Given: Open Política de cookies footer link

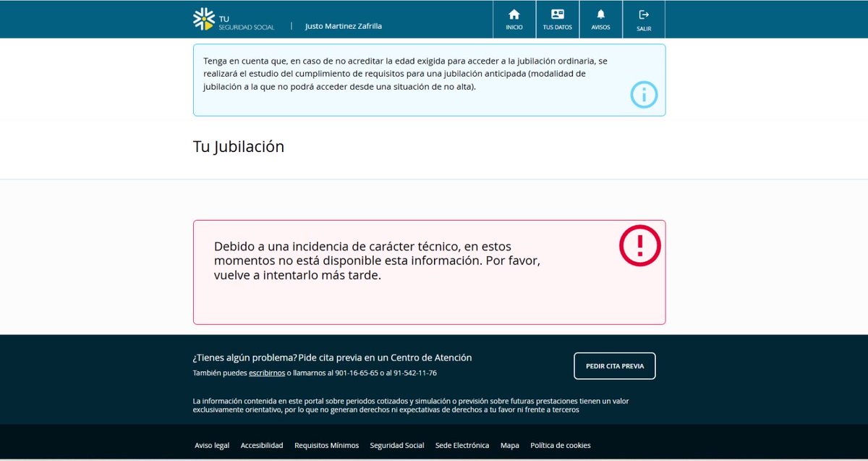Looking at the screenshot, I should [561, 446].
